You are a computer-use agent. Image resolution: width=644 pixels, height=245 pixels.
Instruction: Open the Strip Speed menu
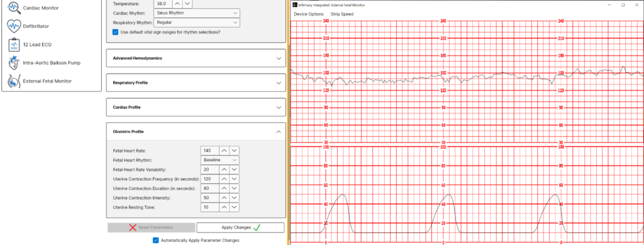click(x=341, y=14)
